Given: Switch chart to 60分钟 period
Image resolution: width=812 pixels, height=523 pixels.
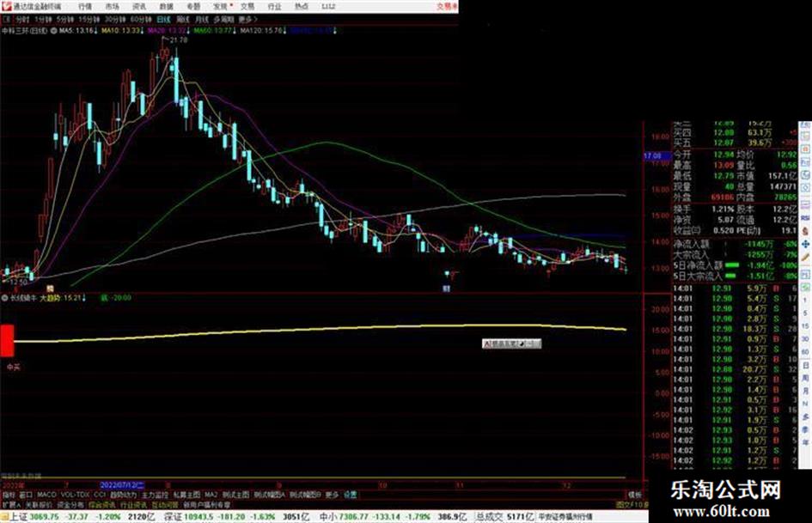Looking at the screenshot, I should coord(141,19).
